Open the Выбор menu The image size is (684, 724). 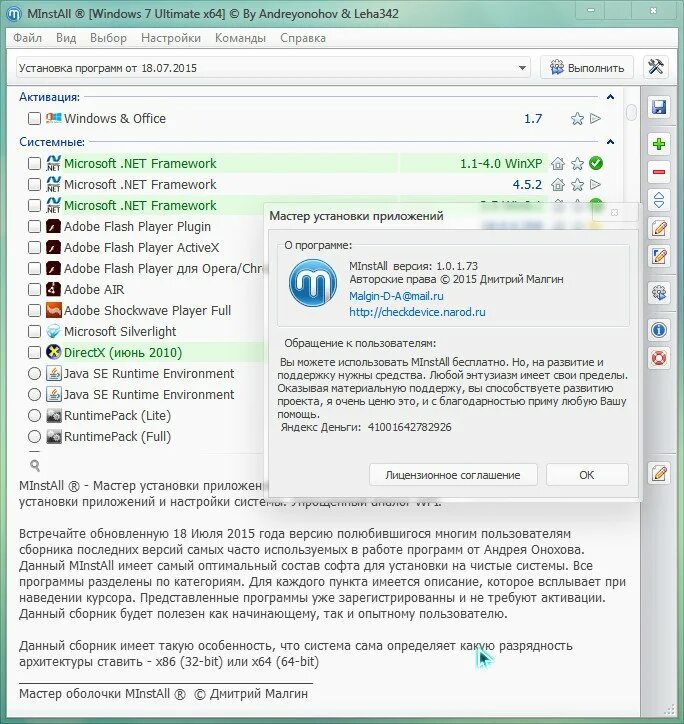tap(109, 38)
